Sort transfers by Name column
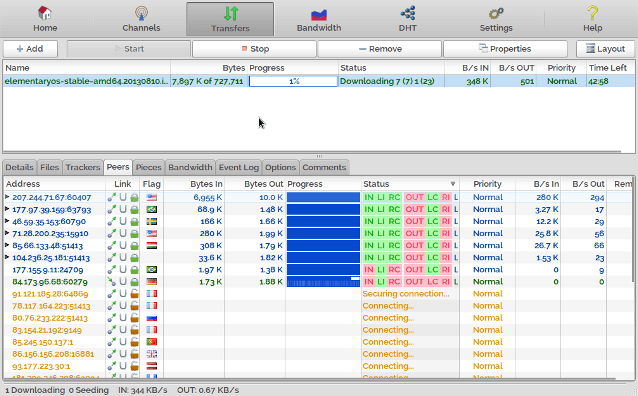This screenshot has height=396, width=638. [x=87, y=68]
